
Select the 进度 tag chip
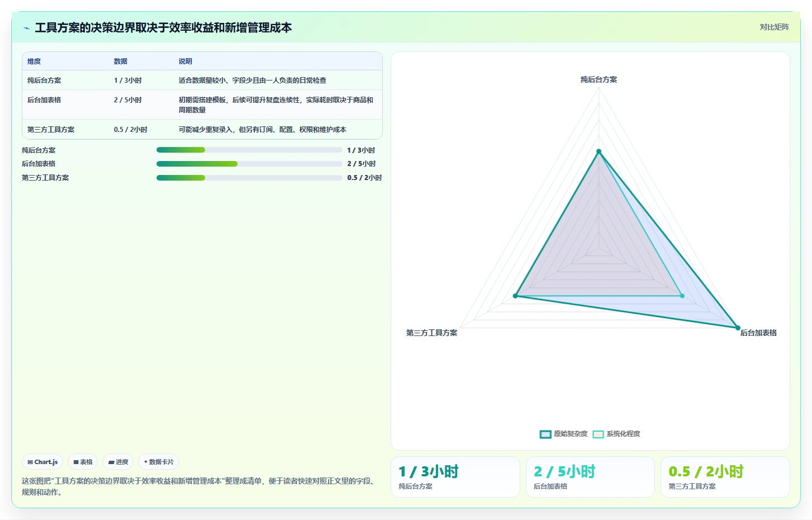118,462
